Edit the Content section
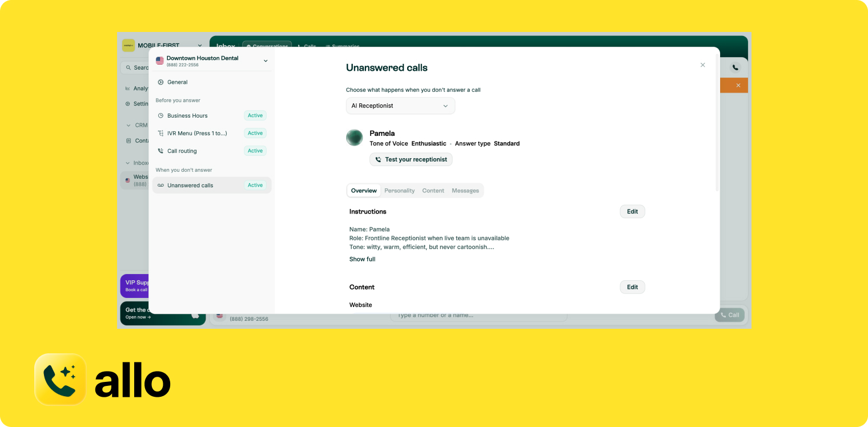 pyautogui.click(x=632, y=287)
